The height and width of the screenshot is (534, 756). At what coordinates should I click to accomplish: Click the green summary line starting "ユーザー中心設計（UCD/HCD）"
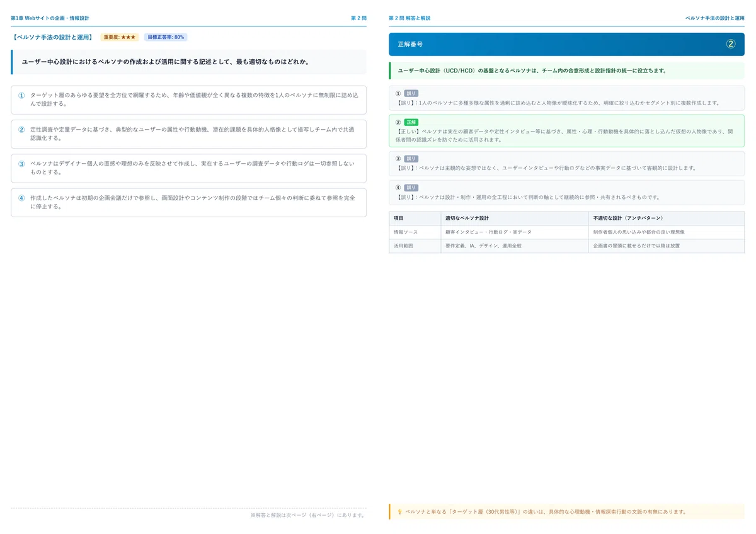coord(532,71)
